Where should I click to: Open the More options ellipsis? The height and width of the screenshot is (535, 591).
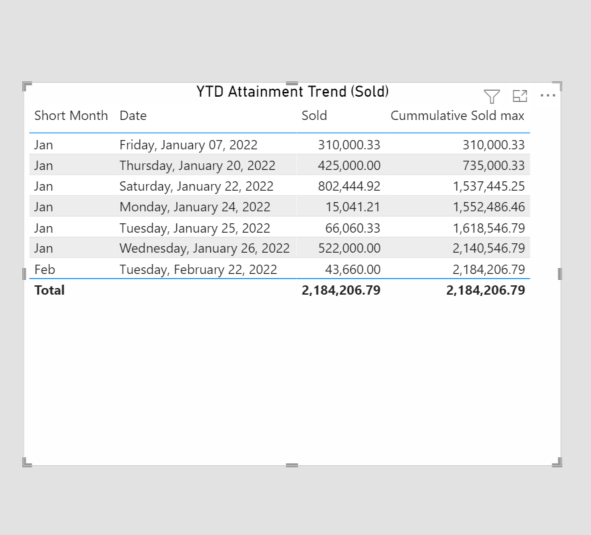548,95
